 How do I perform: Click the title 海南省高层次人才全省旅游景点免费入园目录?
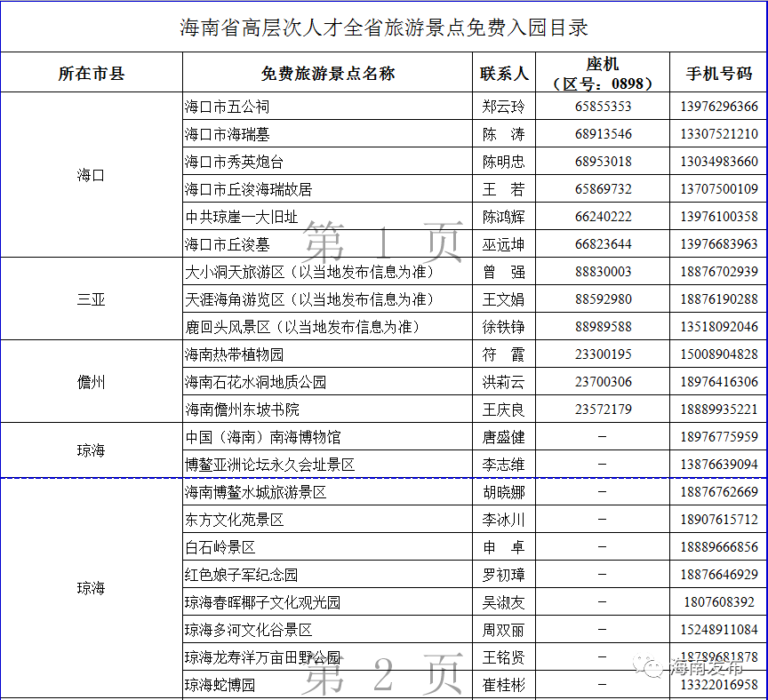(x=383, y=27)
